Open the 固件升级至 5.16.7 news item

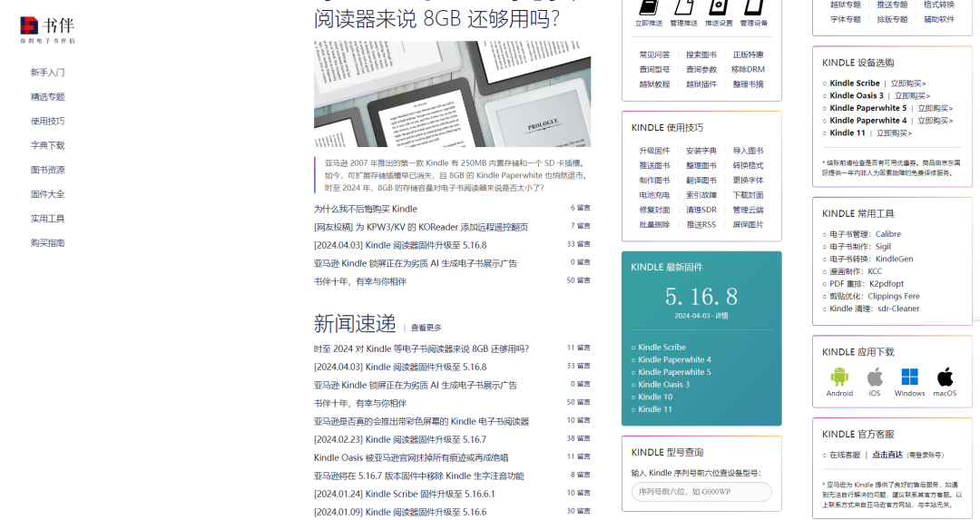[x=400, y=439]
